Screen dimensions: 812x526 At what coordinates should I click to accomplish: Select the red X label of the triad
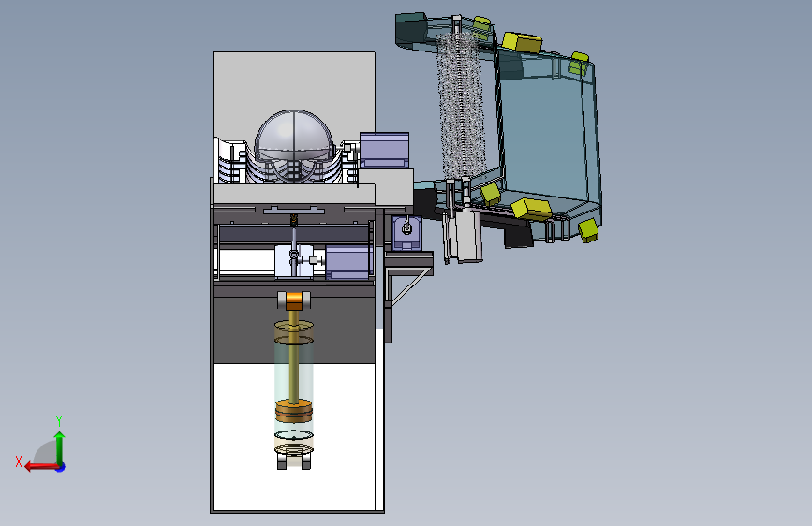click(x=19, y=461)
